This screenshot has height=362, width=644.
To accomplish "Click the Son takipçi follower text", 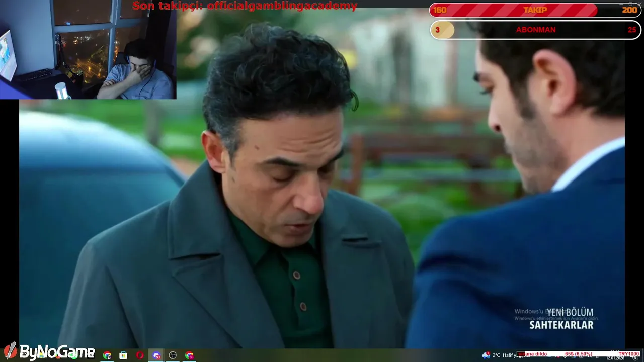I will (245, 6).
